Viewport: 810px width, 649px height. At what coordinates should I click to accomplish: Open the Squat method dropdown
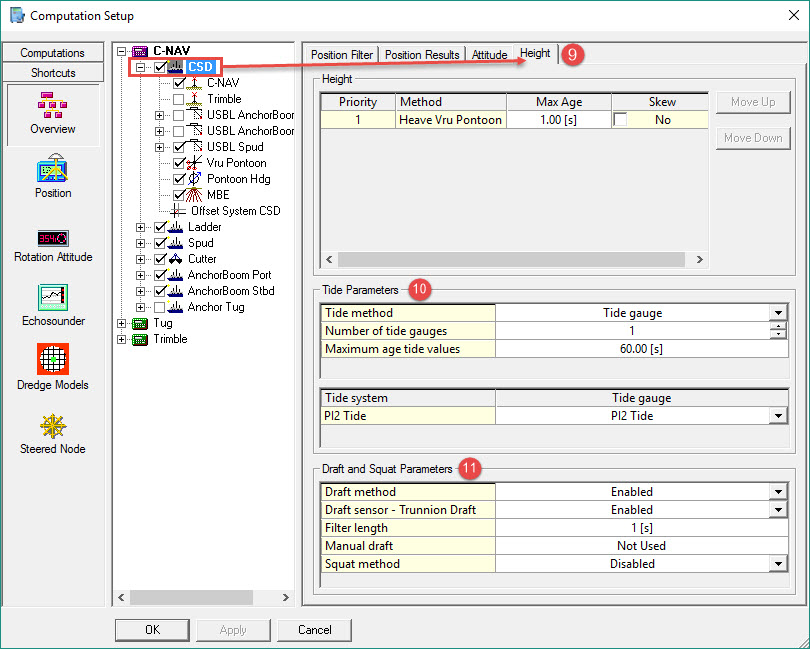pos(778,564)
